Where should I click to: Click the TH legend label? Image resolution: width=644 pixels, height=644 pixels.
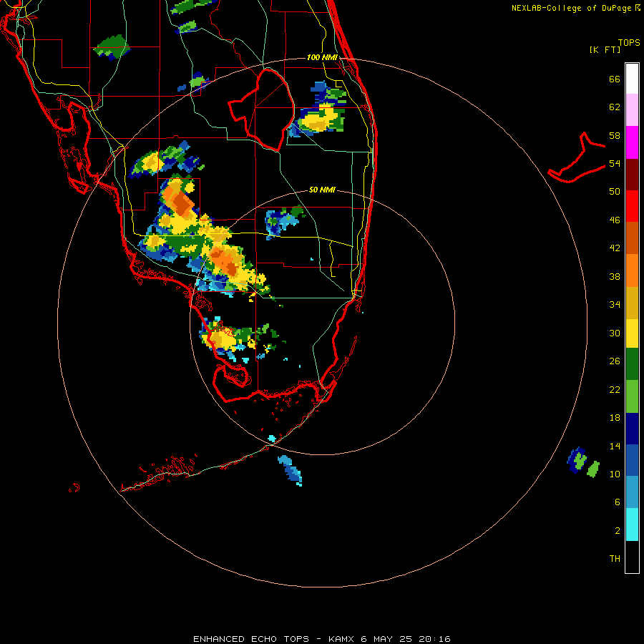[615, 559]
